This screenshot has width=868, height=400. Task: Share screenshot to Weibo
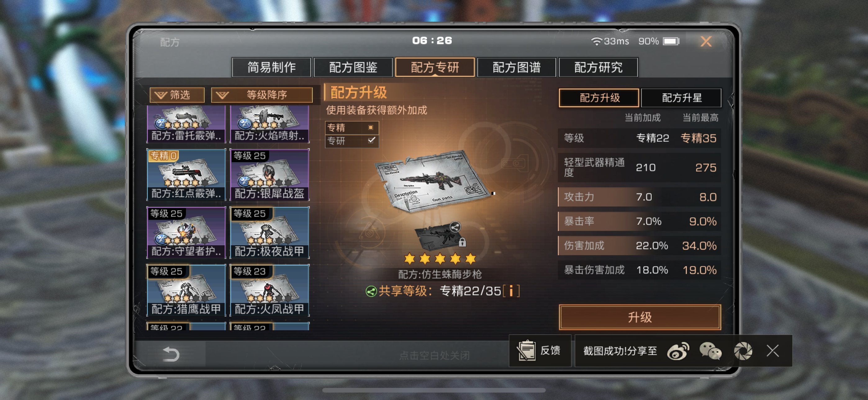[678, 351]
